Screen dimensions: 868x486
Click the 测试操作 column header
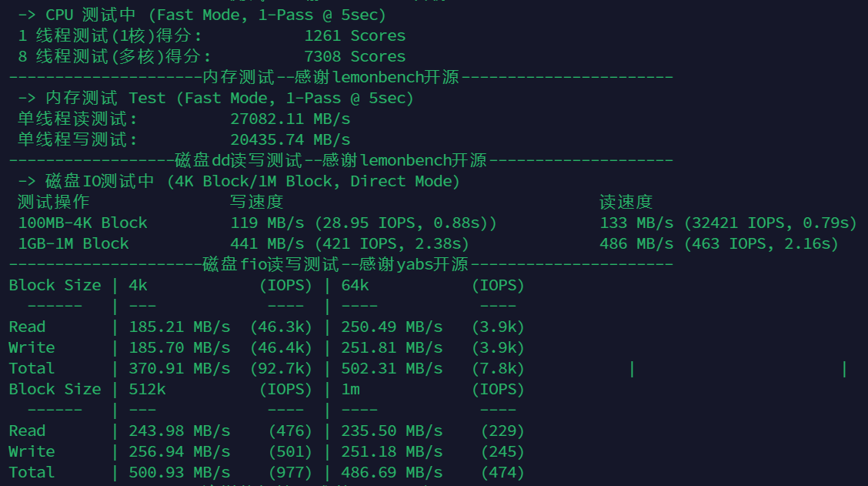pyautogui.click(x=53, y=202)
